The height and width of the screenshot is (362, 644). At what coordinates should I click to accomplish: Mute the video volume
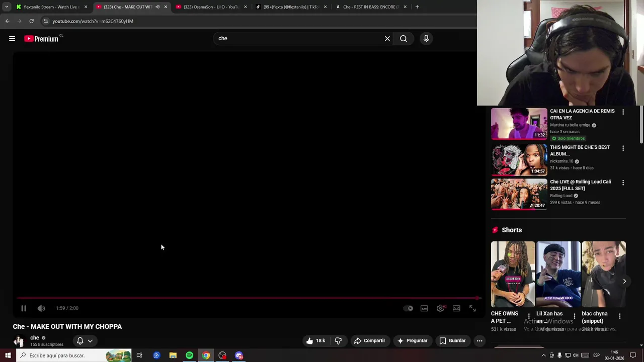pos(41,308)
